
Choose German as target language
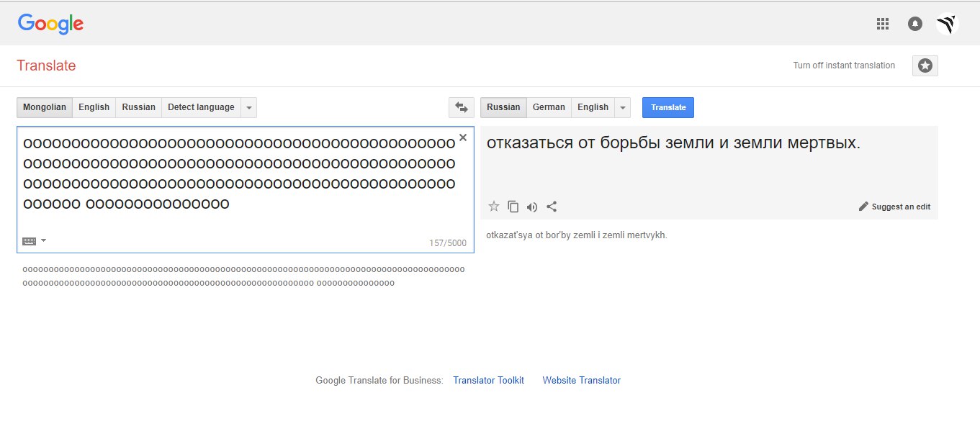[x=549, y=107]
